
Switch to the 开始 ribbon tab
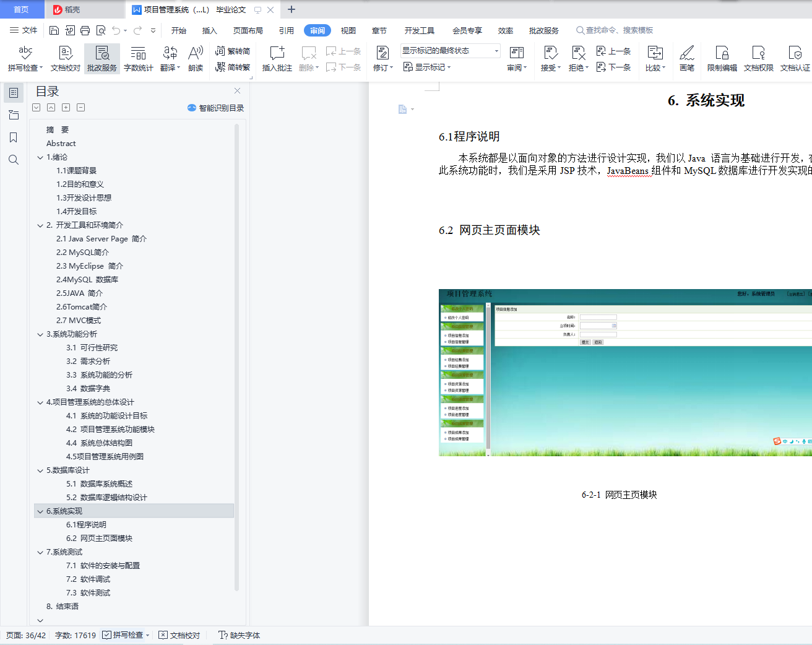(179, 30)
